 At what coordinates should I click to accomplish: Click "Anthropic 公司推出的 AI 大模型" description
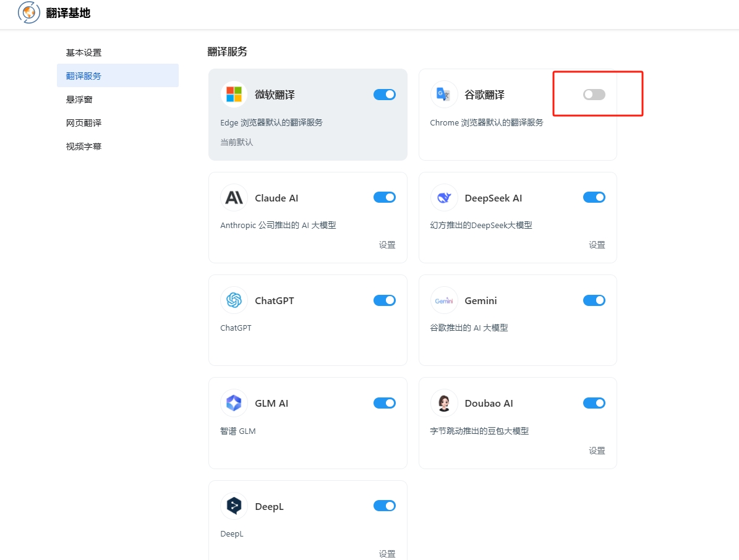[278, 225]
